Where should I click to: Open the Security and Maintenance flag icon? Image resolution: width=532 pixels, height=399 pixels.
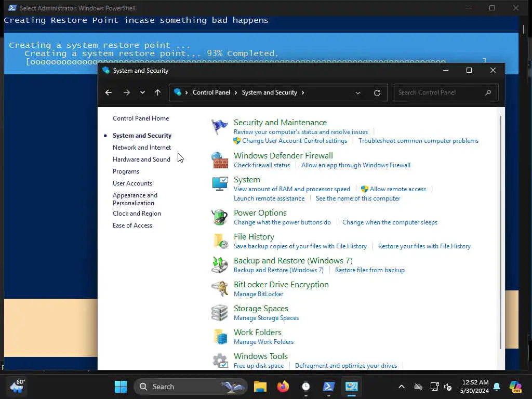220,127
